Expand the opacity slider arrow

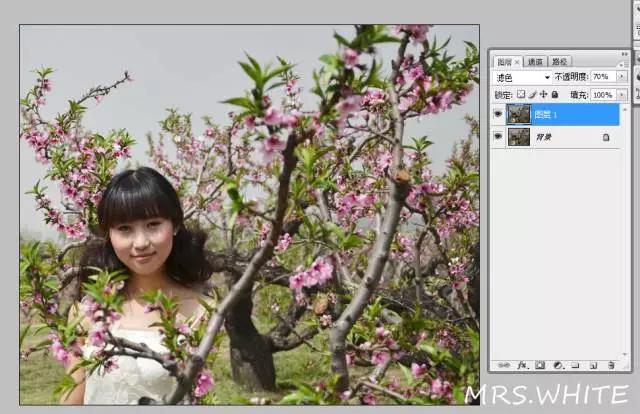(x=622, y=77)
